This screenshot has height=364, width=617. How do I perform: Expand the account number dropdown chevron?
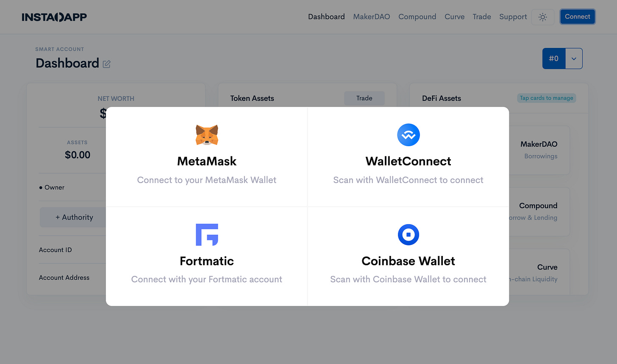574,58
